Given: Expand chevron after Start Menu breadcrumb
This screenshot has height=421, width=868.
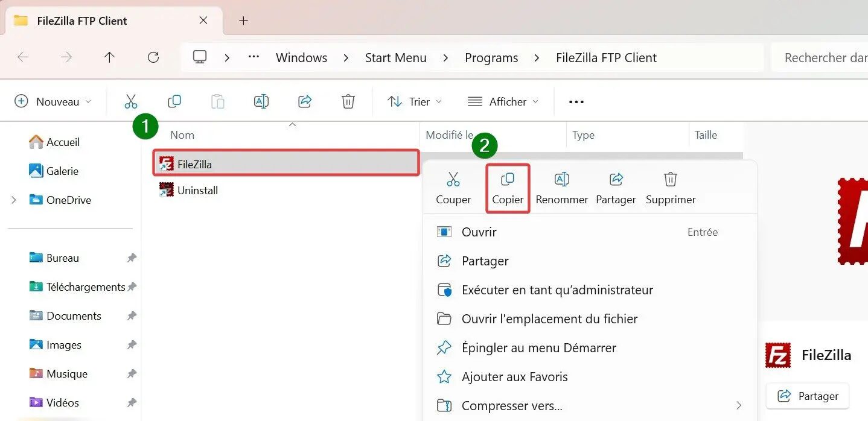Looking at the screenshot, I should click(445, 58).
